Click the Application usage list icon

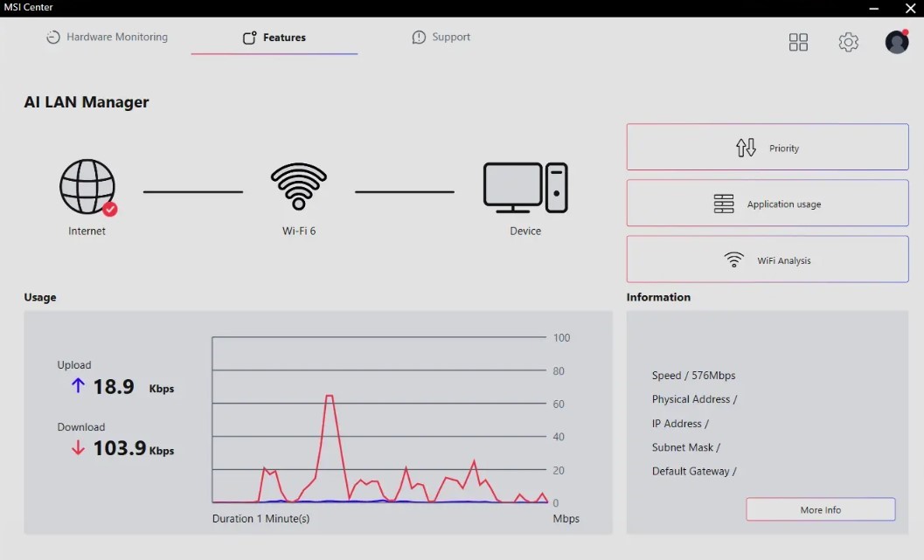pos(724,204)
